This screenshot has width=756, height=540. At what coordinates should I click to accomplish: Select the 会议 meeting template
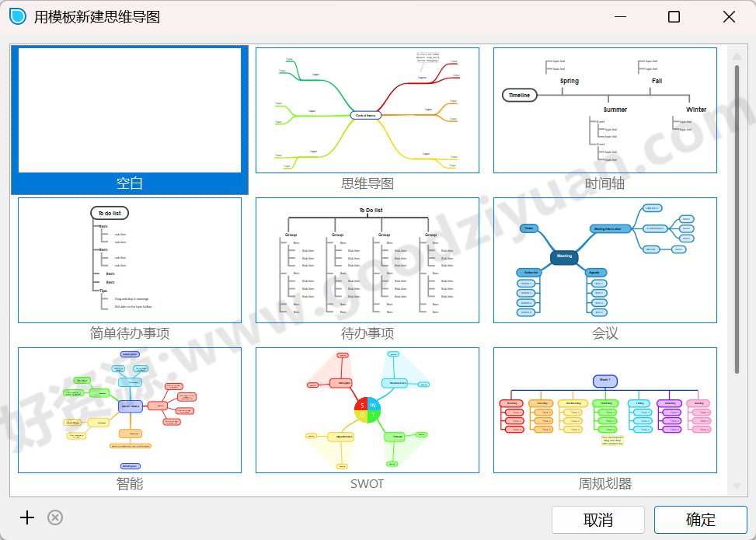click(604, 259)
